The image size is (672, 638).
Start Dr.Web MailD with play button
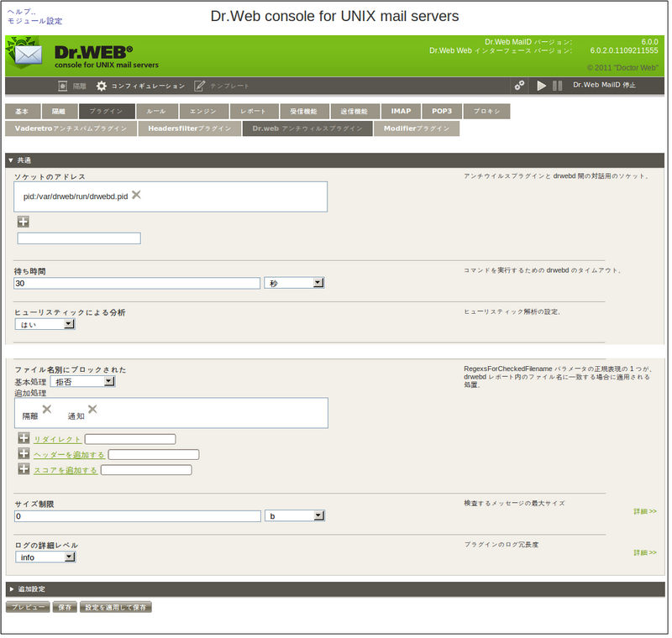[541, 86]
